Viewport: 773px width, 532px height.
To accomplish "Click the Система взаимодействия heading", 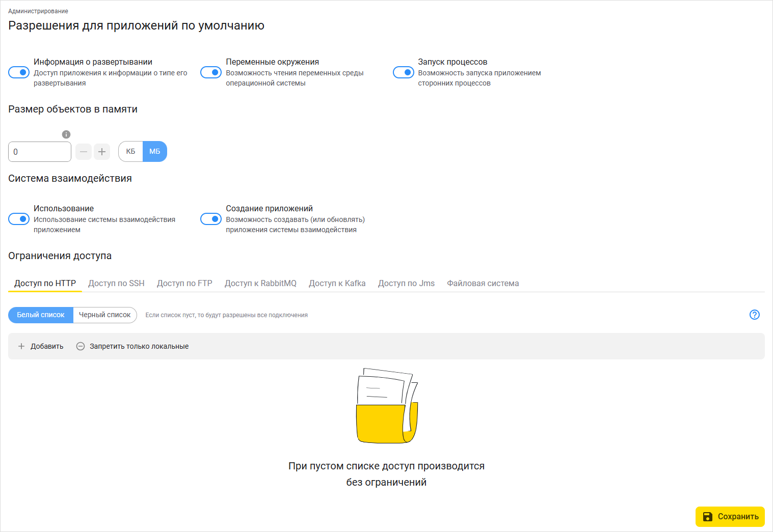I will point(70,178).
